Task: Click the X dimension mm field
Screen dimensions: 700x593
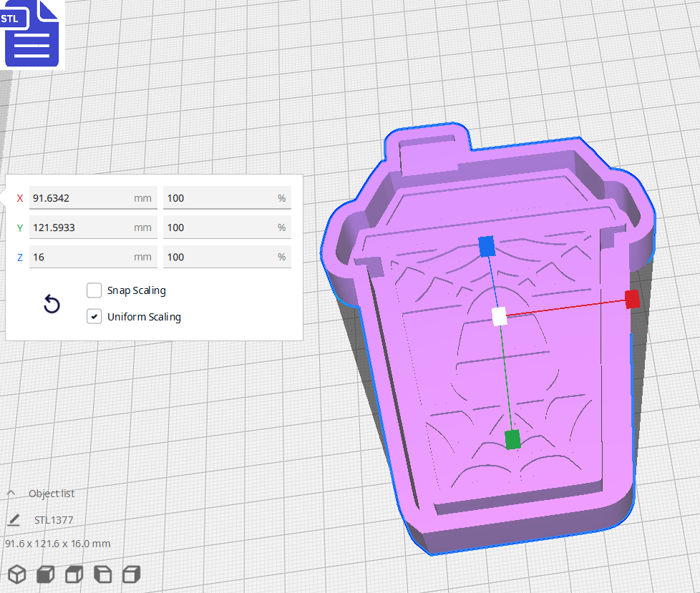Action: click(x=79, y=198)
